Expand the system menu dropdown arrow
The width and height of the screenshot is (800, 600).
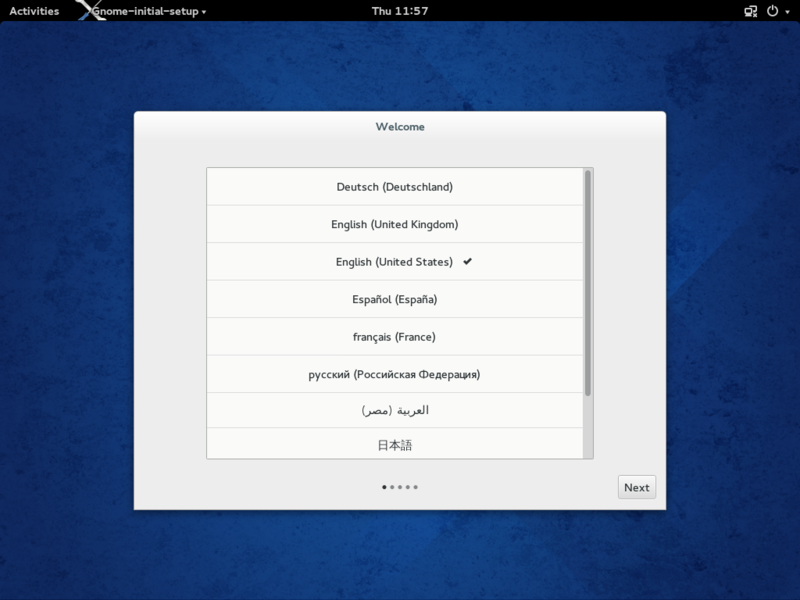point(787,12)
